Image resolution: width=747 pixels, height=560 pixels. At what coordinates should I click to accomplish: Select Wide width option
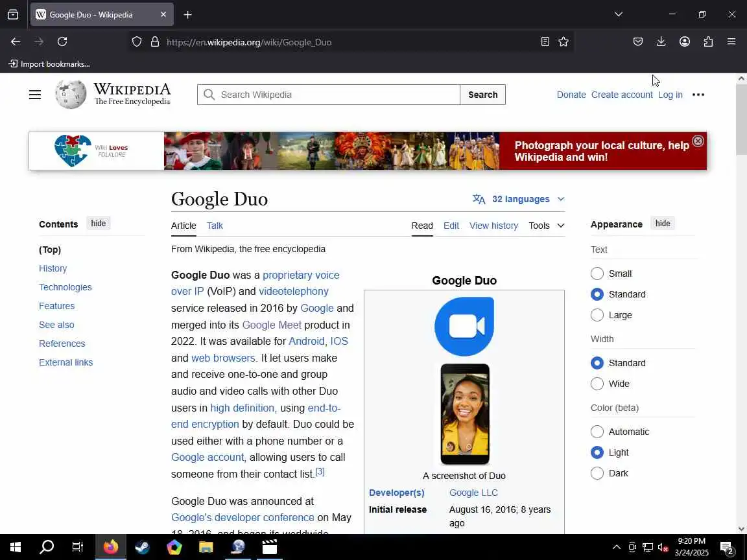pos(597,384)
